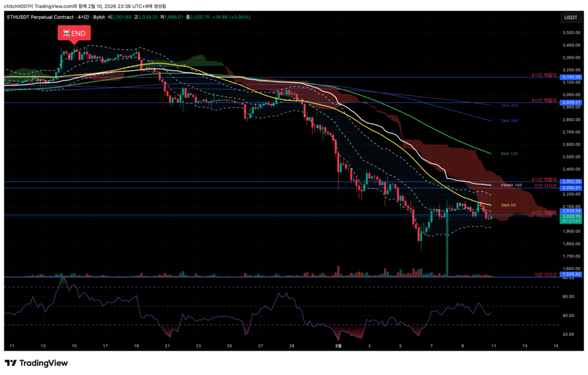Click the skull icon in the END label

click(64, 34)
